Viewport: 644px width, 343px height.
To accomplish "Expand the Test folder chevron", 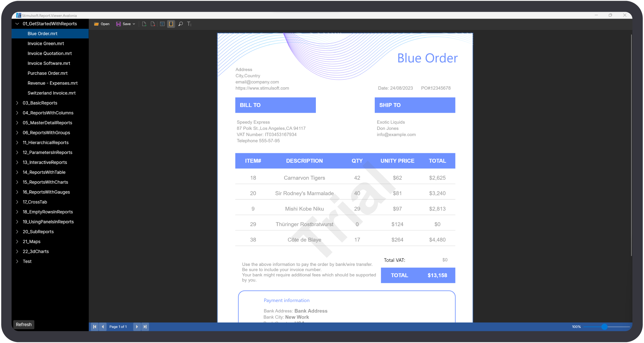I will [17, 261].
